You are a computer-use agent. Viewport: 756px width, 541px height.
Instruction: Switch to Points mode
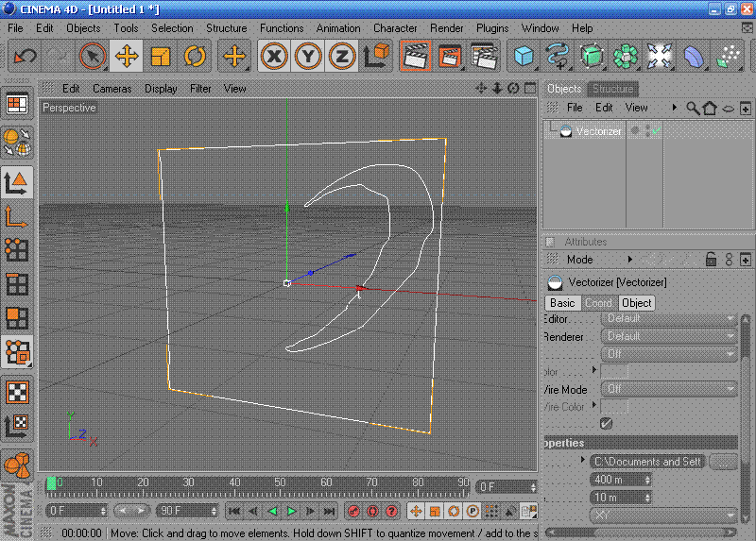coord(17,250)
